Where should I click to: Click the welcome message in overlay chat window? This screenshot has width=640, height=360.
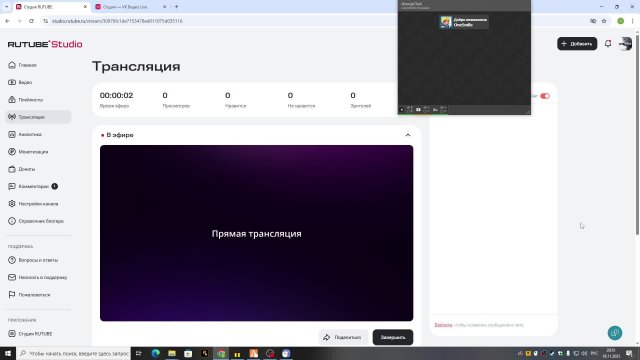[464, 22]
